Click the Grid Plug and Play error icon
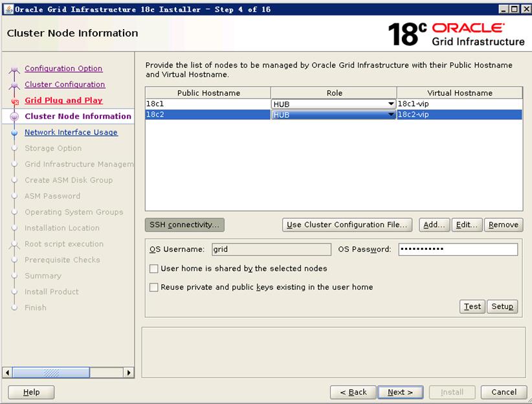532x404 pixels. coord(15,101)
